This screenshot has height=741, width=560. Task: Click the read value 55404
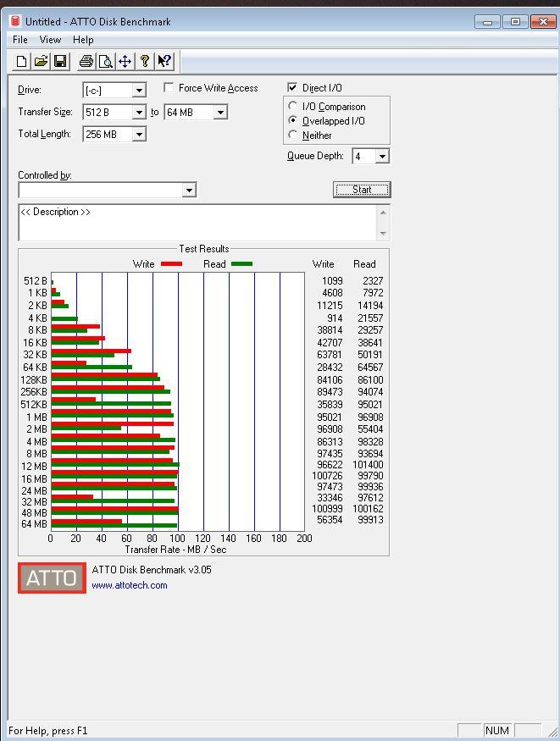coord(370,429)
